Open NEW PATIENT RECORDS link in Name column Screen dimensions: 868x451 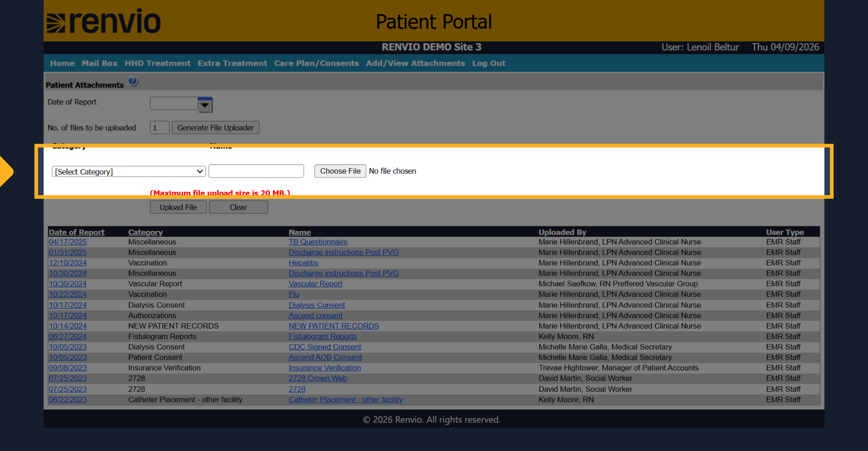pyautogui.click(x=334, y=326)
